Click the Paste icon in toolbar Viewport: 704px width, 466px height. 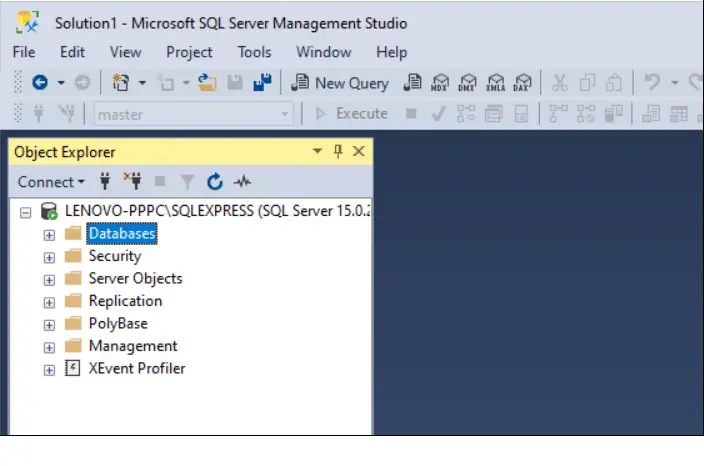[x=614, y=83]
